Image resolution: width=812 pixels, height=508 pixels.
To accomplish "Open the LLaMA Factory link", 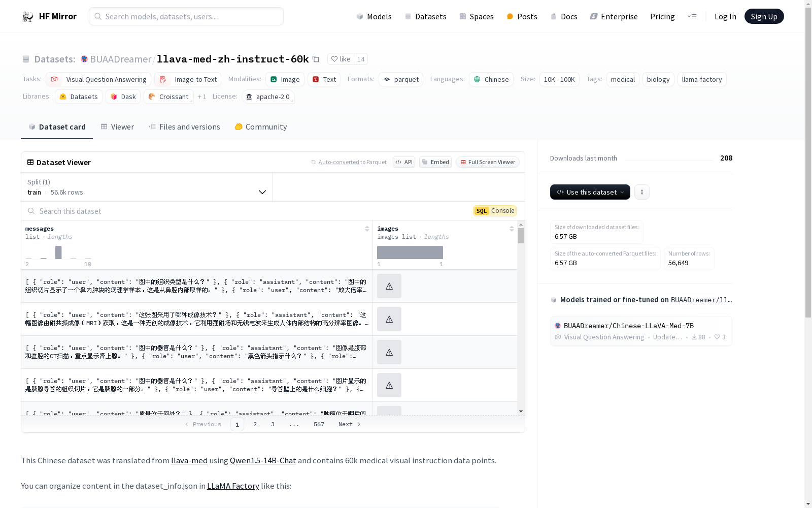I will tap(233, 486).
